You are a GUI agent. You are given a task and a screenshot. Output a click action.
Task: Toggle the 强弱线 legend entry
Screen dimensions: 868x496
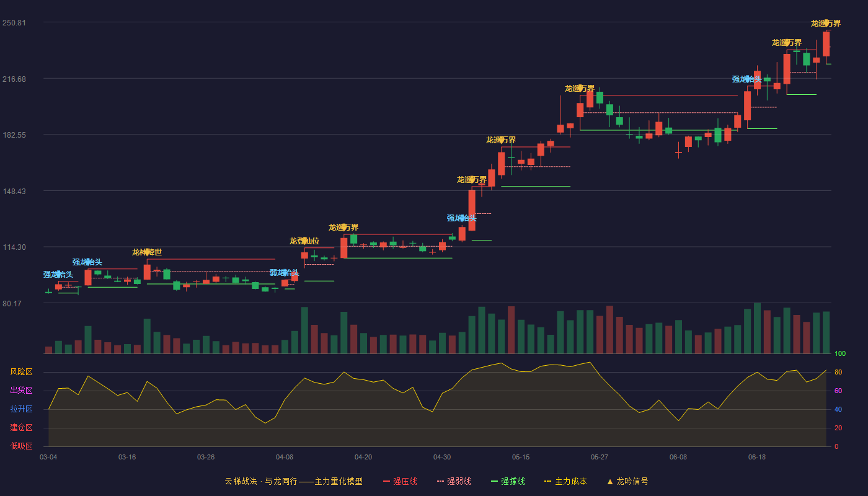[x=454, y=481]
